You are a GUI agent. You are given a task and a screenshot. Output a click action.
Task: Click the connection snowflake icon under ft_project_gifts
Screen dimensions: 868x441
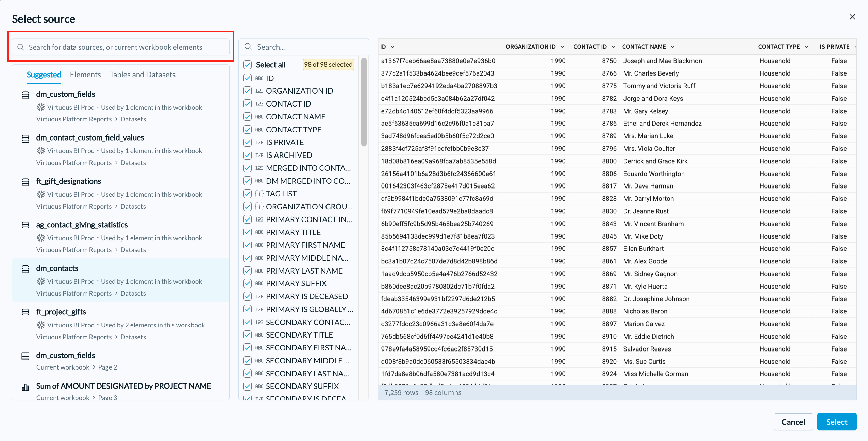tap(41, 325)
